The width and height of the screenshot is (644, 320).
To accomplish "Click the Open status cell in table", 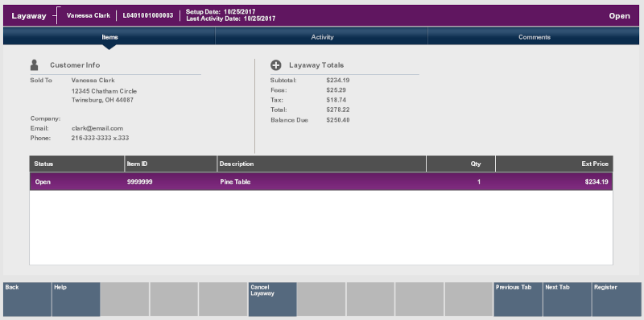I will [43, 181].
